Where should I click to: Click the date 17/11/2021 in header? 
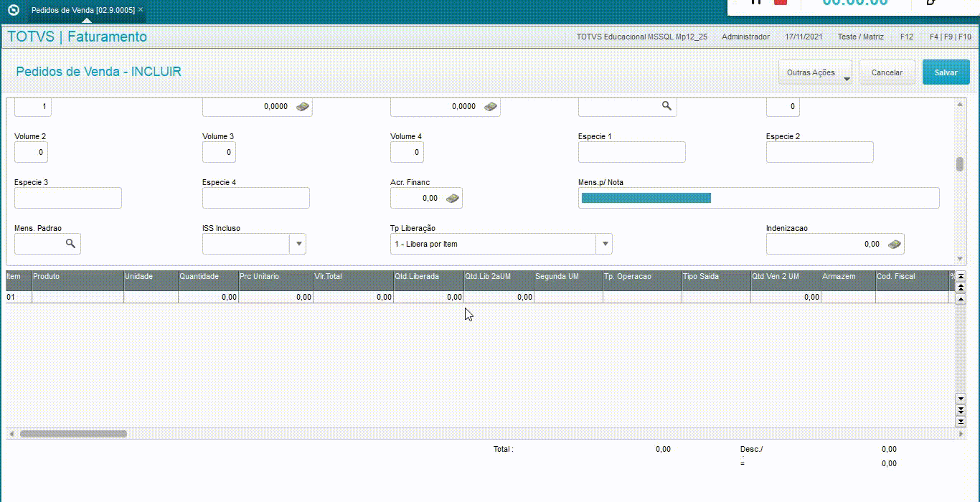tap(804, 37)
